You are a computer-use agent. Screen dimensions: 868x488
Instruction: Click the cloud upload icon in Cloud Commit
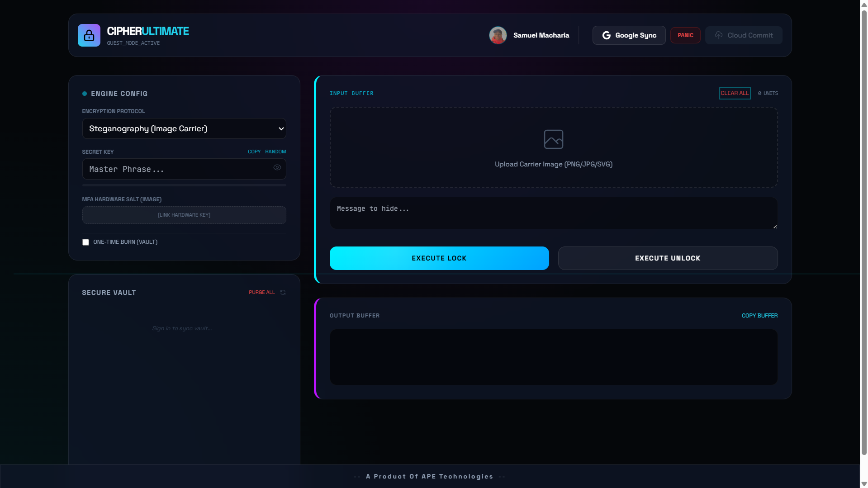718,35
